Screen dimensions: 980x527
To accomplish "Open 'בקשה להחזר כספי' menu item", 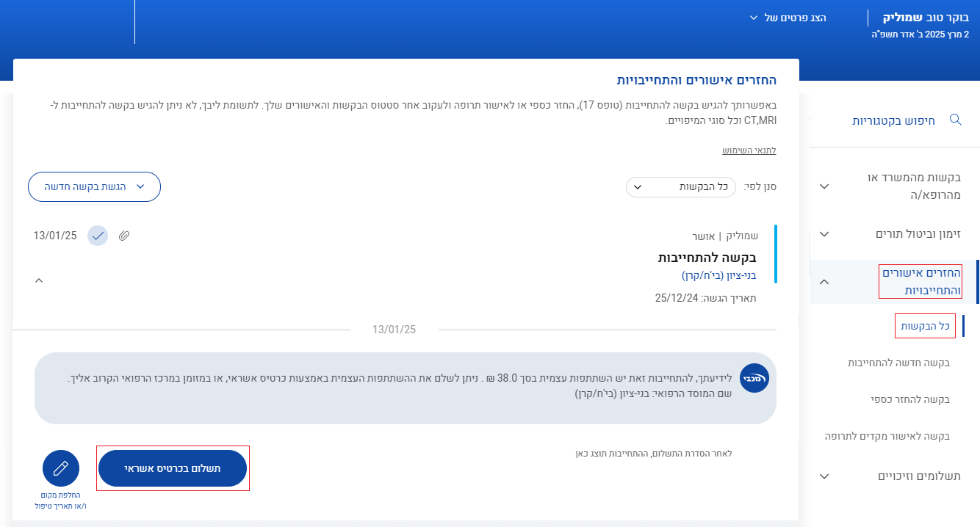I will point(909,399).
